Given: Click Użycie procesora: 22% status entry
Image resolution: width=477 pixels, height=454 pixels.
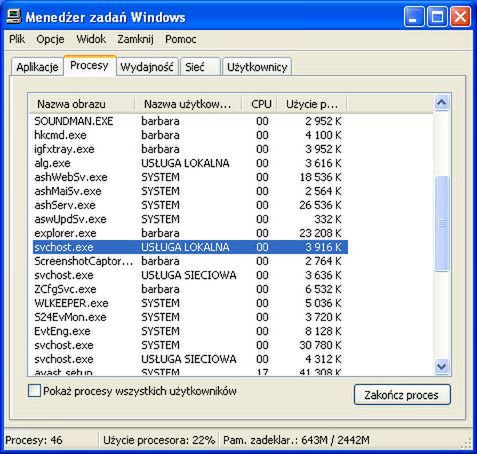Looking at the screenshot, I should click(159, 440).
